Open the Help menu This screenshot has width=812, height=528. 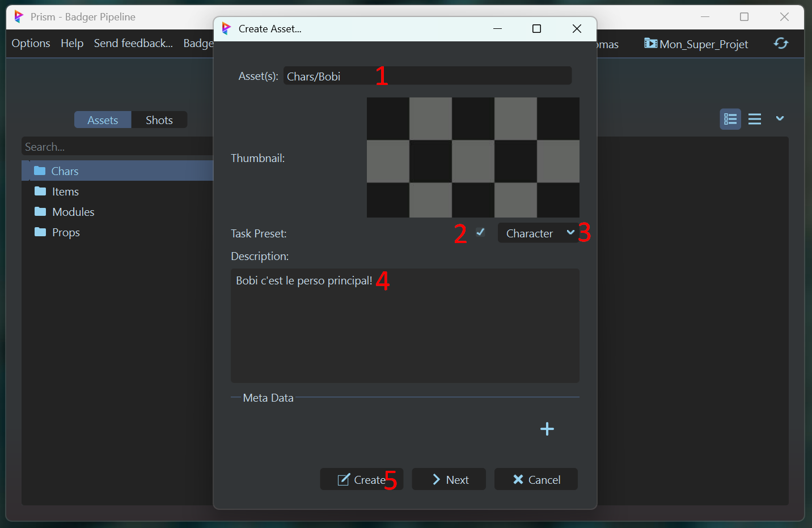point(72,44)
